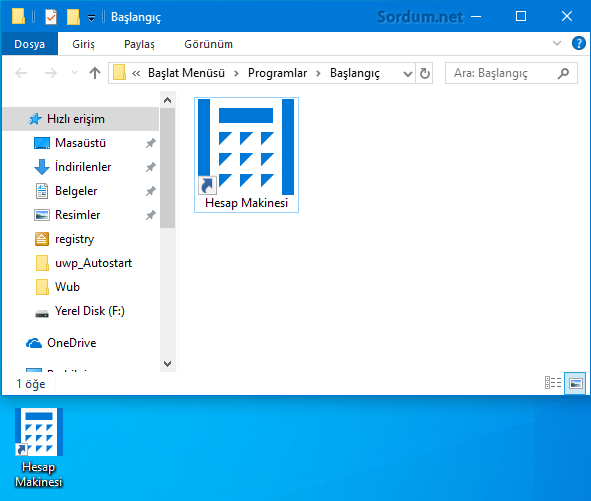Image resolution: width=591 pixels, height=501 pixels.
Task: Click the Masaüstü desktop icon
Action: click(42, 143)
